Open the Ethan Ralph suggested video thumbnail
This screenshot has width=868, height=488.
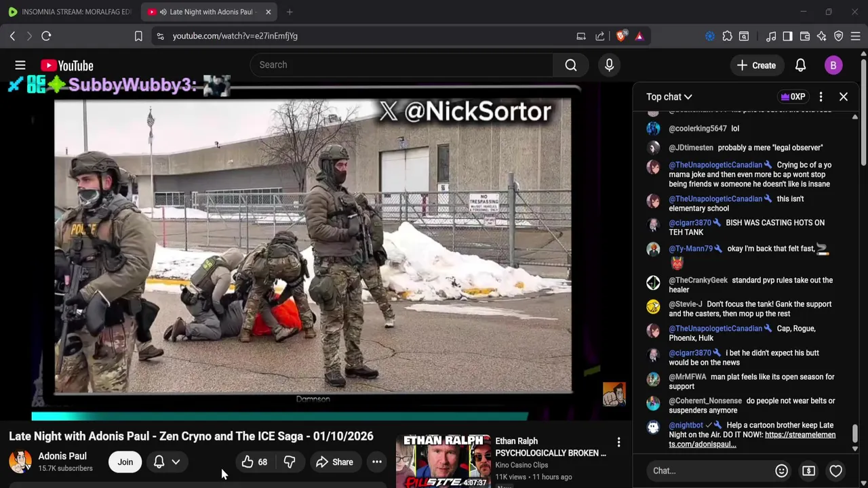tap(443, 462)
